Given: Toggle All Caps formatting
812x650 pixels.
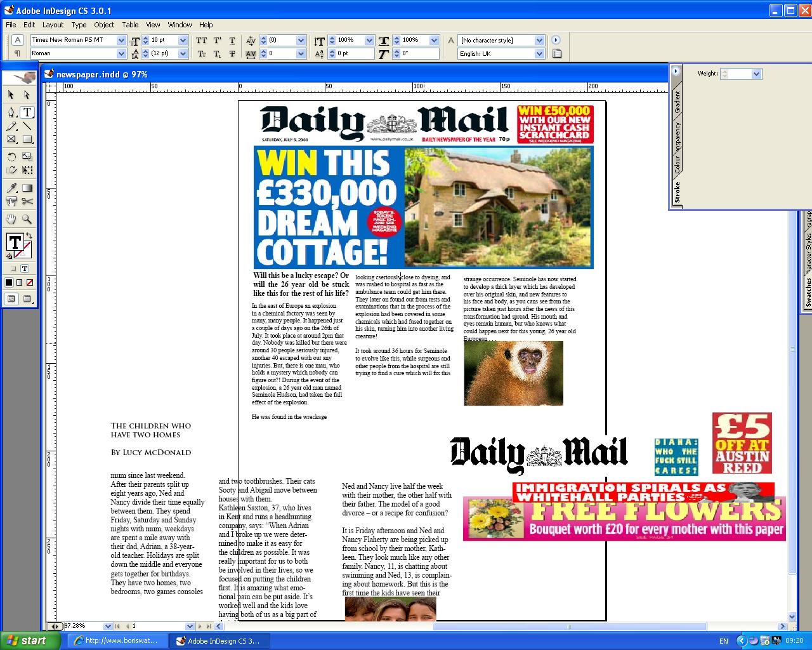Looking at the screenshot, I should click(x=200, y=41).
